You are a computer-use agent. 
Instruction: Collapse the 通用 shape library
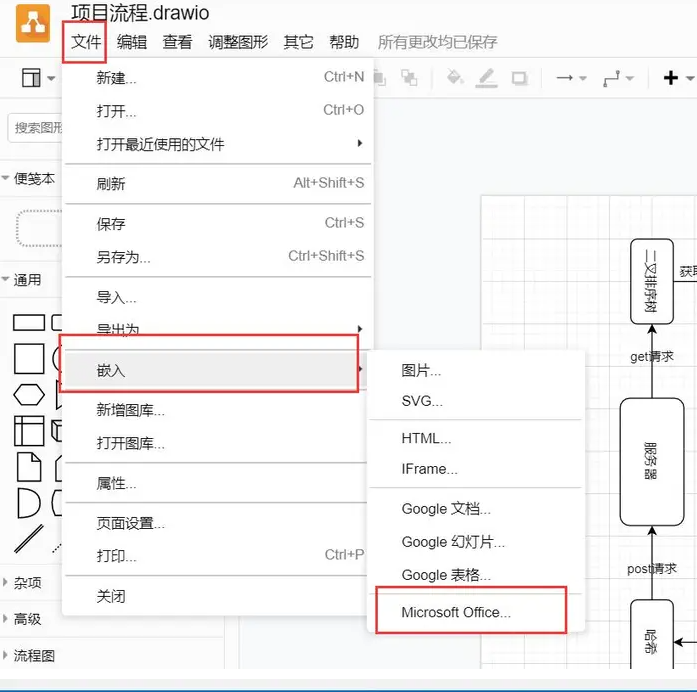coord(22,280)
